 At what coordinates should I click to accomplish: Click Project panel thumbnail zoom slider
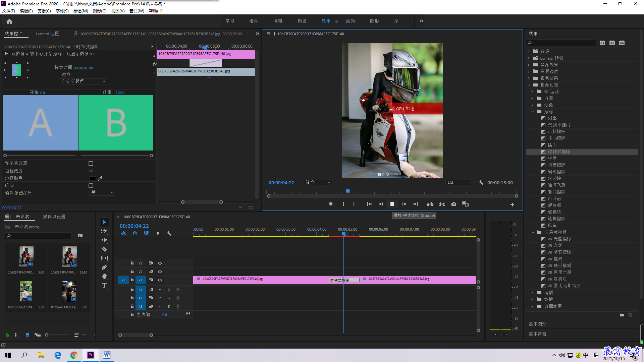click(56, 335)
